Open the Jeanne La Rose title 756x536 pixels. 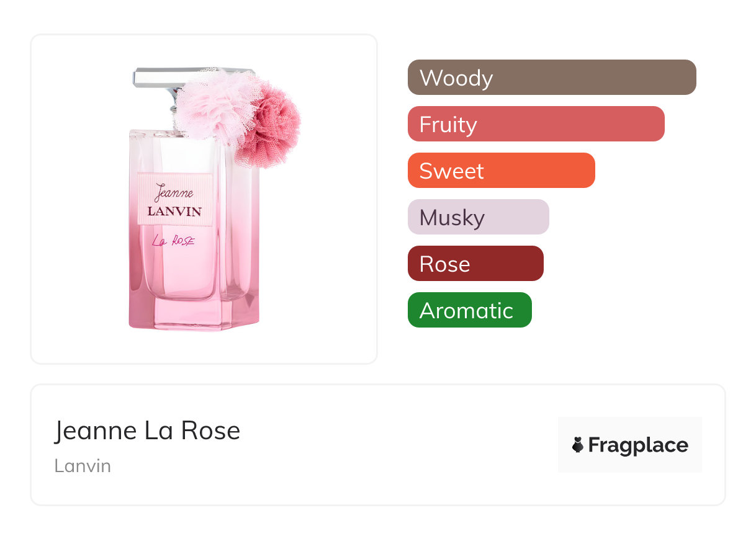click(147, 431)
